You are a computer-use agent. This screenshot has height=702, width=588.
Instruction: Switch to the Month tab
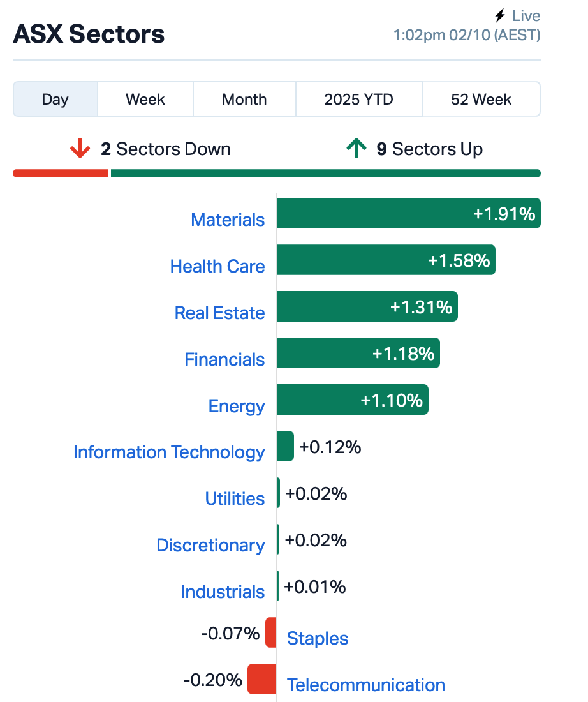[244, 100]
